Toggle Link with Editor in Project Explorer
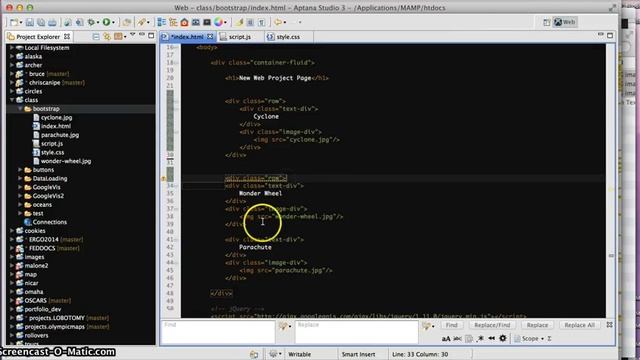 [107, 37]
